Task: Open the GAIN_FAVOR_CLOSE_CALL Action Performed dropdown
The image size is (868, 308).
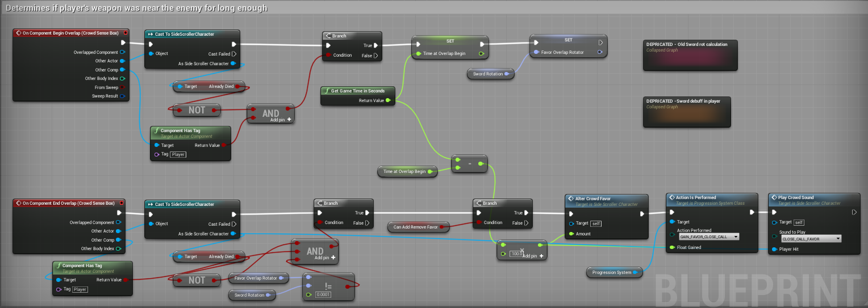Action: point(709,237)
